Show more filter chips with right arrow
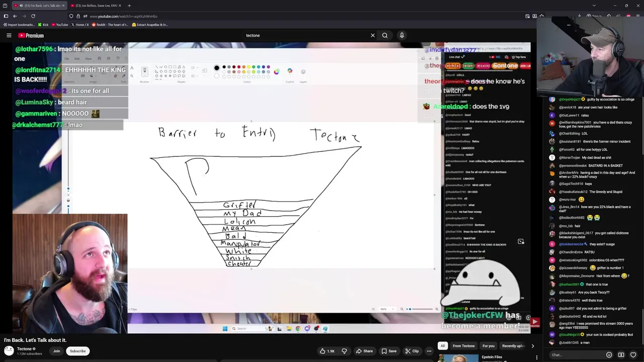Screen dimensions: 644x362 (x=533, y=346)
